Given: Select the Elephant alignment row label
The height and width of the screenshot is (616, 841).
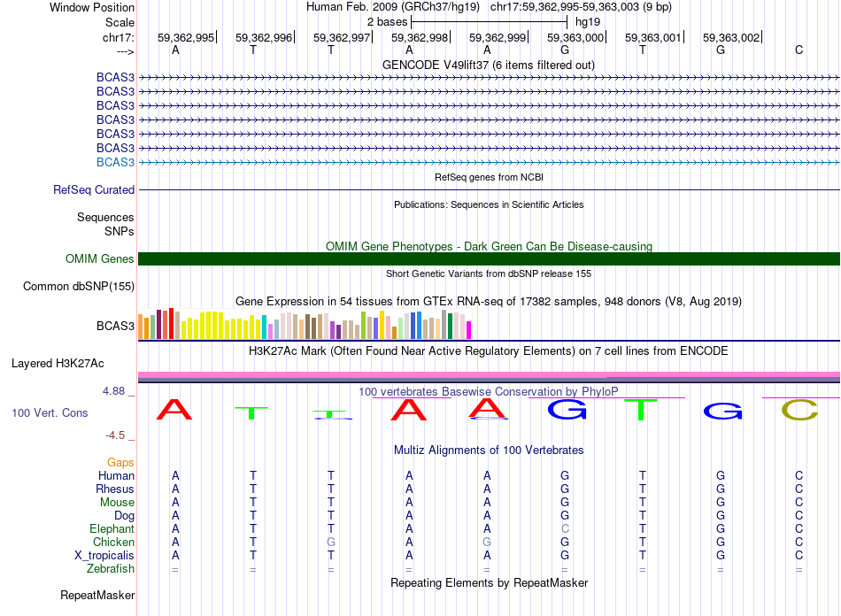Looking at the screenshot, I should pyautogui.click(x=112, y=528).
